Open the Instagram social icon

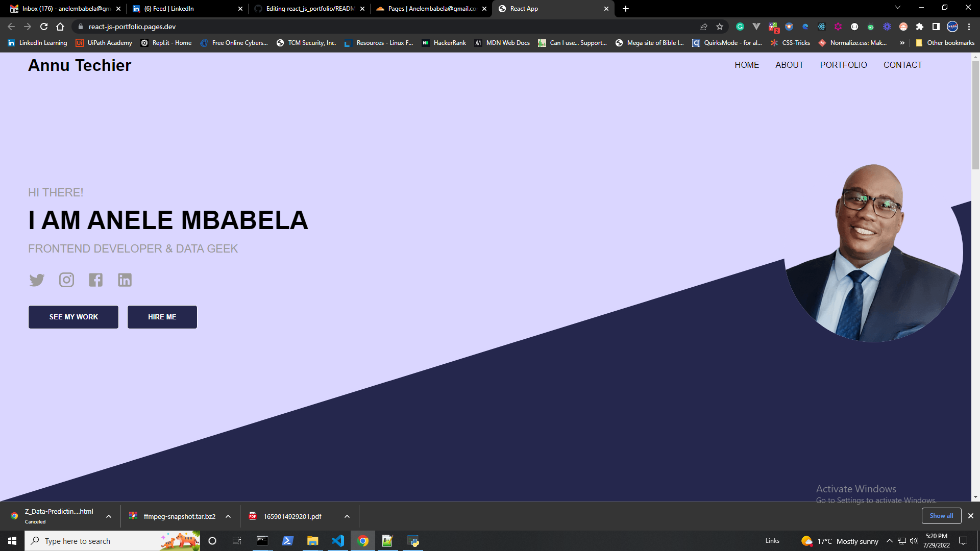click(66, 280)
